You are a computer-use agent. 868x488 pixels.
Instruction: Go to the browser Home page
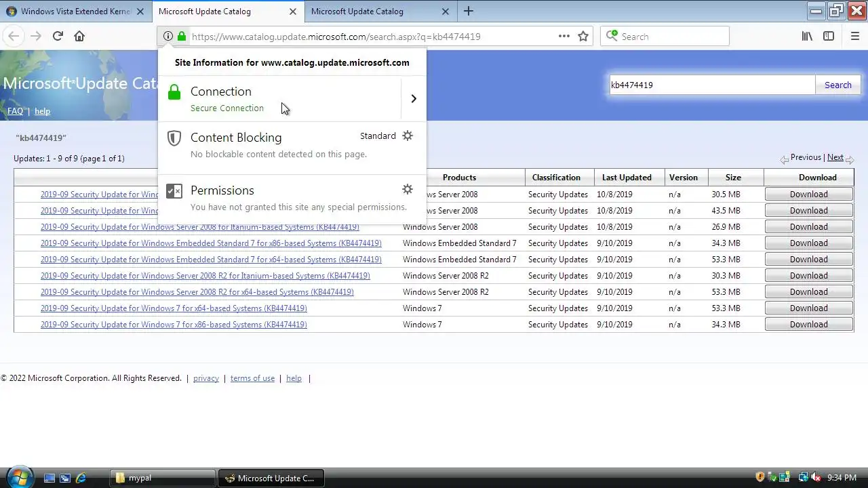pos(79,37)
